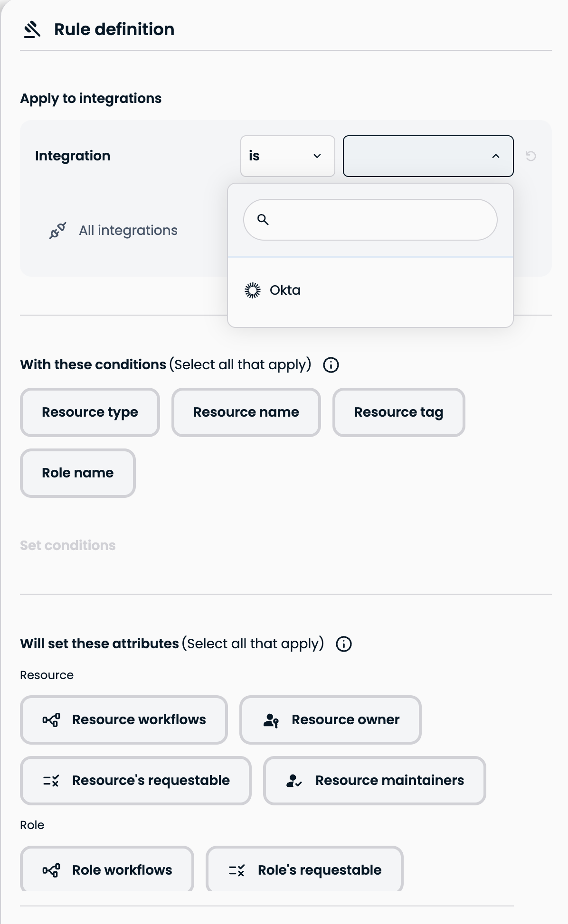568x924 pixels.
Task: Click the plug icon beside All integrations
Action: [58, 231]
